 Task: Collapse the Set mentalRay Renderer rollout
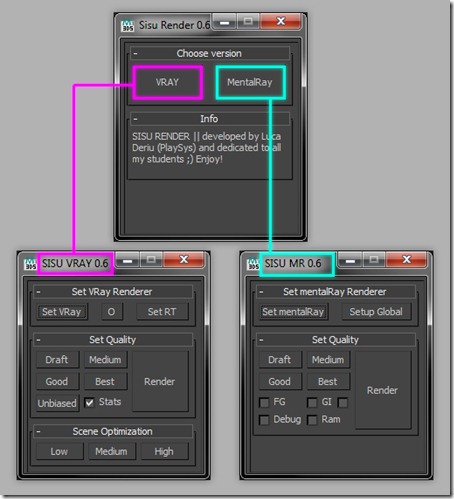point(261,292)
